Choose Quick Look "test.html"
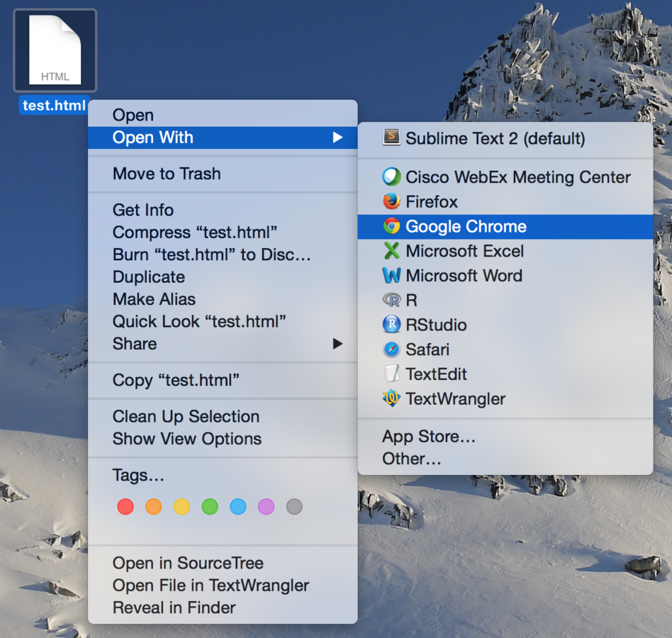 223,321
